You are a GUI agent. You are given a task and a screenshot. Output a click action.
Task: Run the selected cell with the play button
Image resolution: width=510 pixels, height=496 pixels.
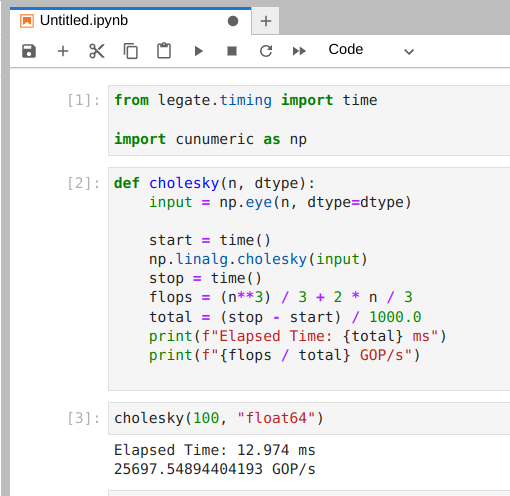(198, 51)
